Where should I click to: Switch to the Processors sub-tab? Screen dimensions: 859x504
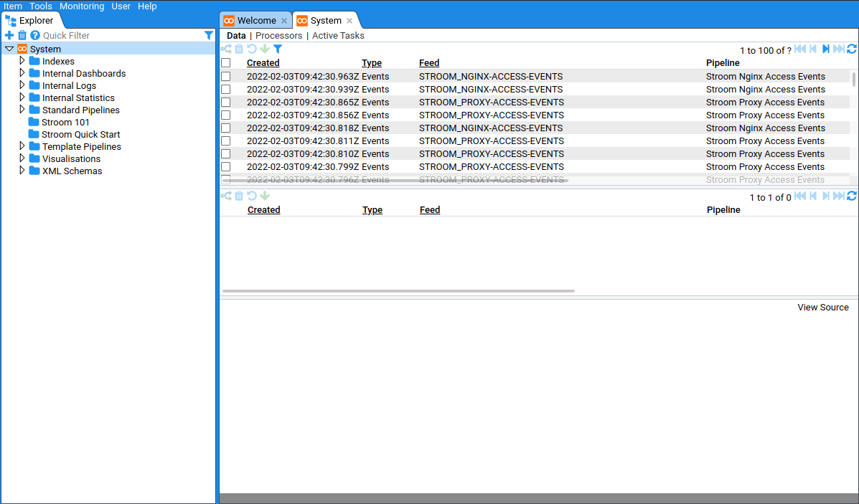(279, 35)
